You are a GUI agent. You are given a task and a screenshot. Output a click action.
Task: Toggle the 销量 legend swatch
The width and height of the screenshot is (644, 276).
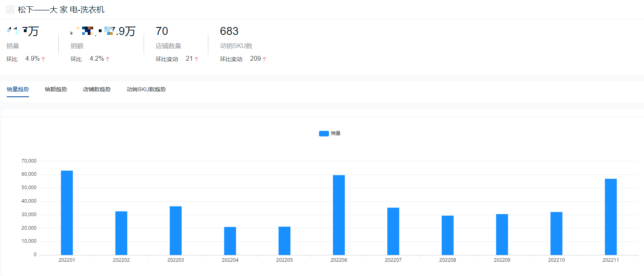324,134
